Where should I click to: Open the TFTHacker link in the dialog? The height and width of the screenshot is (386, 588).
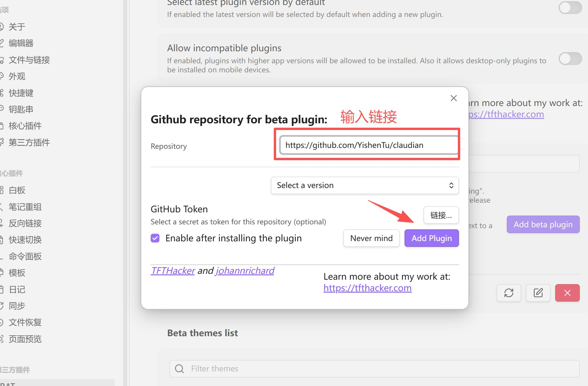pos(173,271)
